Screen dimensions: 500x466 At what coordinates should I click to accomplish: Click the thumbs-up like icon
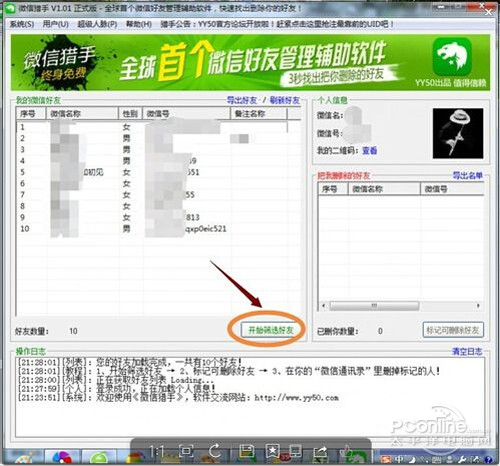[347, 451]
